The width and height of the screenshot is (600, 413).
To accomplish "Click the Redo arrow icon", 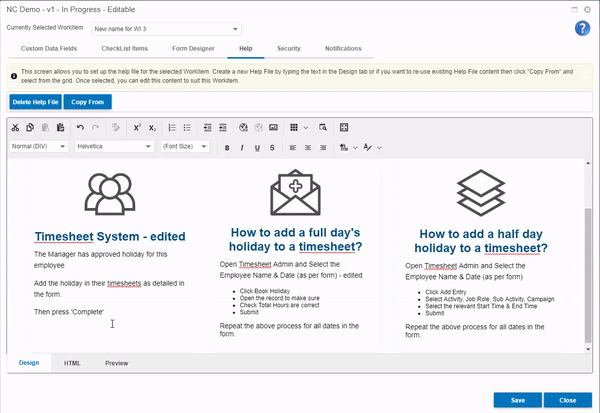I will coord(95,127).
